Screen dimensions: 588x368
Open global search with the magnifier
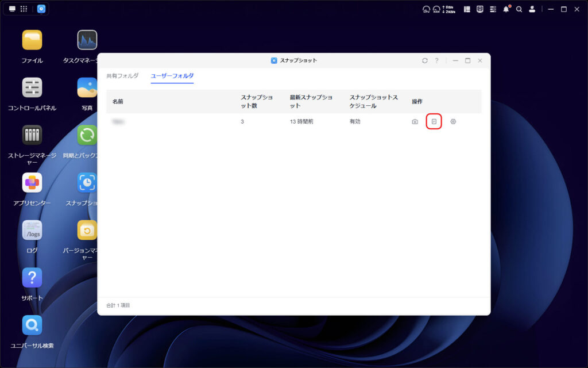point(519,9)
